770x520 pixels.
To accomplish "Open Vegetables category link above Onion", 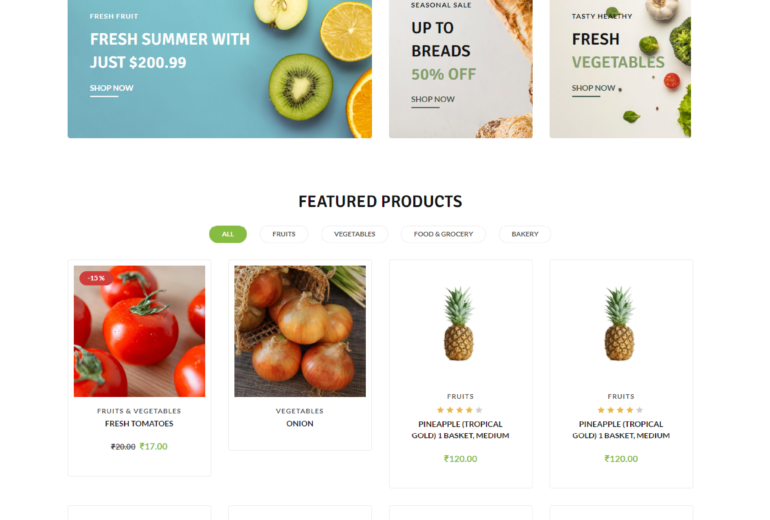I will [300, 411].
